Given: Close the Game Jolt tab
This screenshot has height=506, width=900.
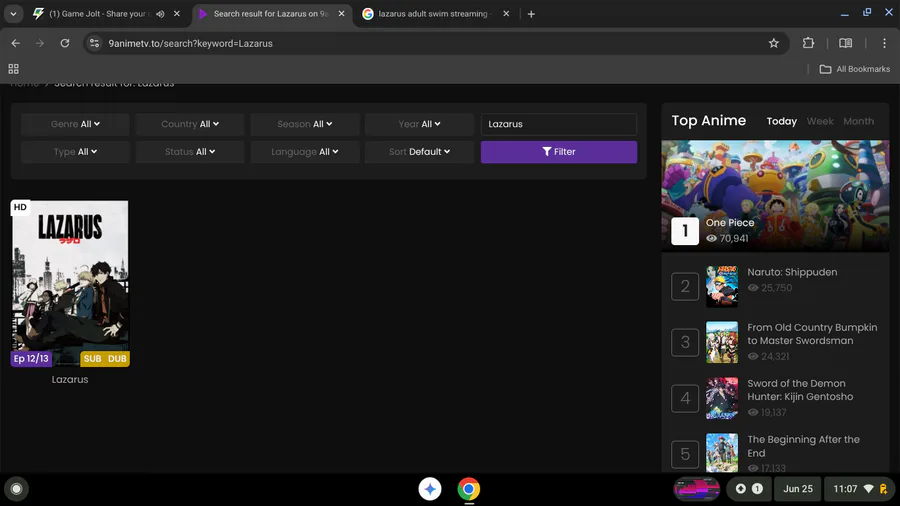Looking at the screenshot, I should click(177, 14).
